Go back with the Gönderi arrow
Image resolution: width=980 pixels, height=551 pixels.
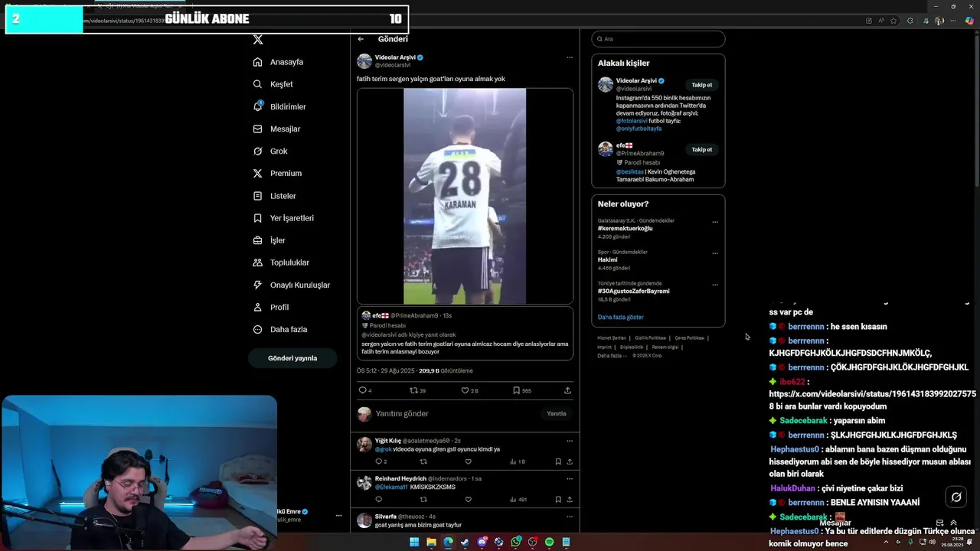[361, 39]
